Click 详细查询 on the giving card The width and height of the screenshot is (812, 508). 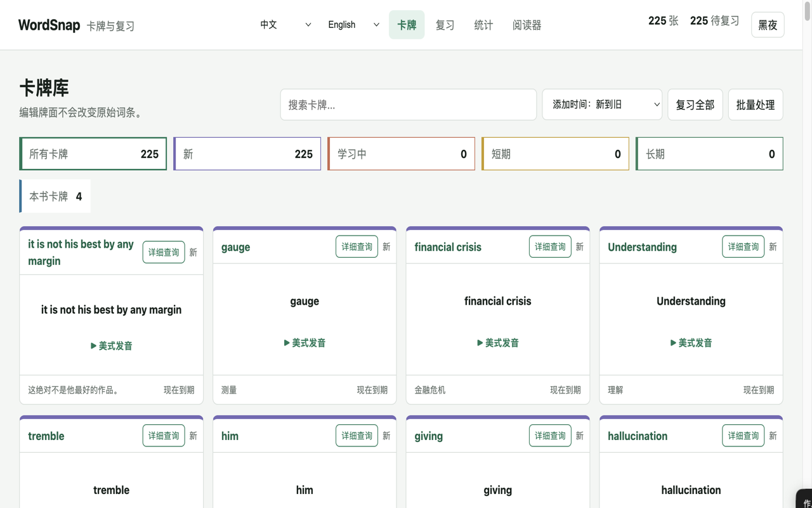[x=550, y=436]
